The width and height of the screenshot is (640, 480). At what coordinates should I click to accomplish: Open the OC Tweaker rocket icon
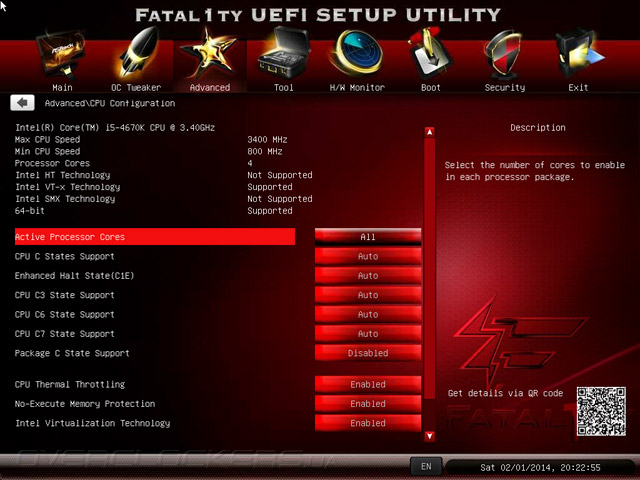click(x=137, y=52)
